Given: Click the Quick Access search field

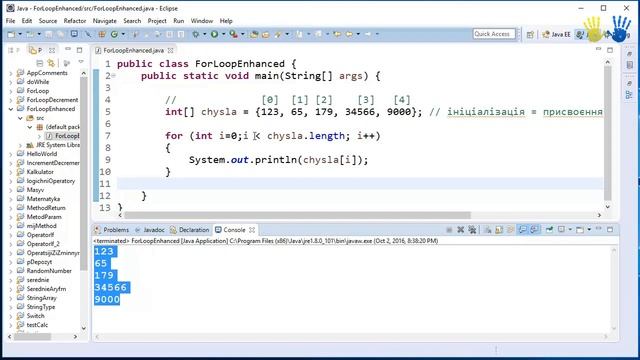Looking at the screenshot, I should click(x=494, y=34).
